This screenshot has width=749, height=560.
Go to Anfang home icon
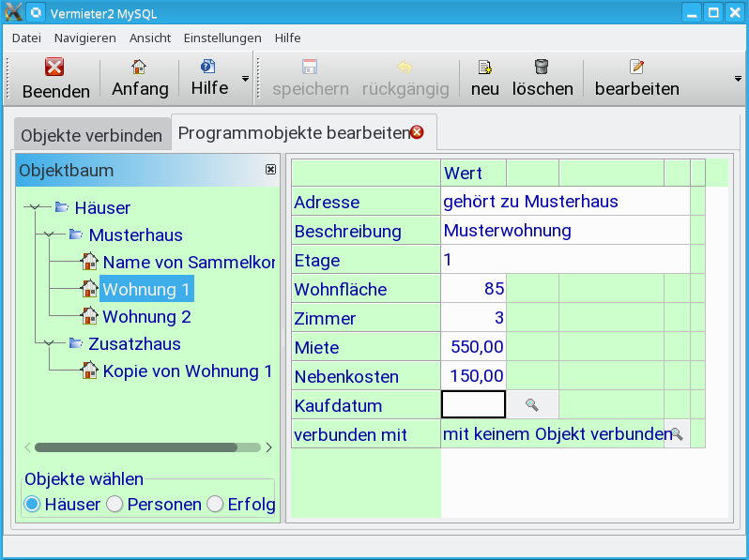(x=139, y=67)
